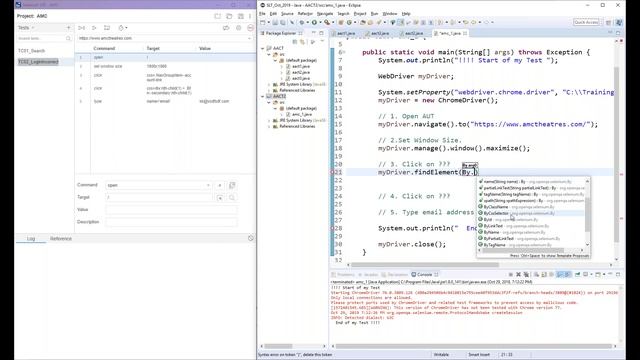This screenshot has height=360, width=640.
Task: Choose ByClassName in the autocomplete popup
Action: pyautogui.click(x=531, y=207)
